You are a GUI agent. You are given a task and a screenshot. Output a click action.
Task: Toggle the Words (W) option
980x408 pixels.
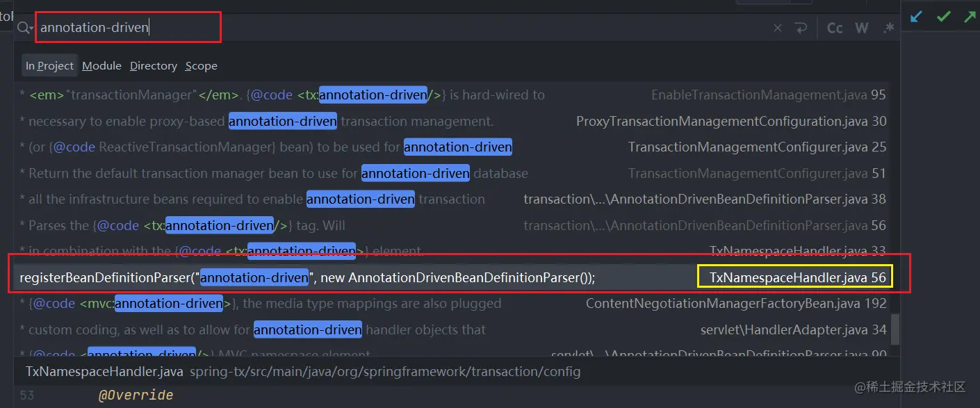[862, 28]
